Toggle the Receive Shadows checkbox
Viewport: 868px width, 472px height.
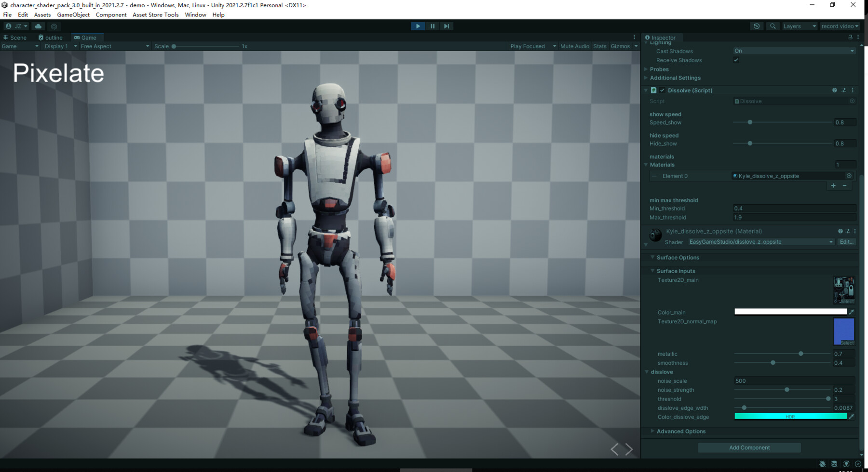736,60
